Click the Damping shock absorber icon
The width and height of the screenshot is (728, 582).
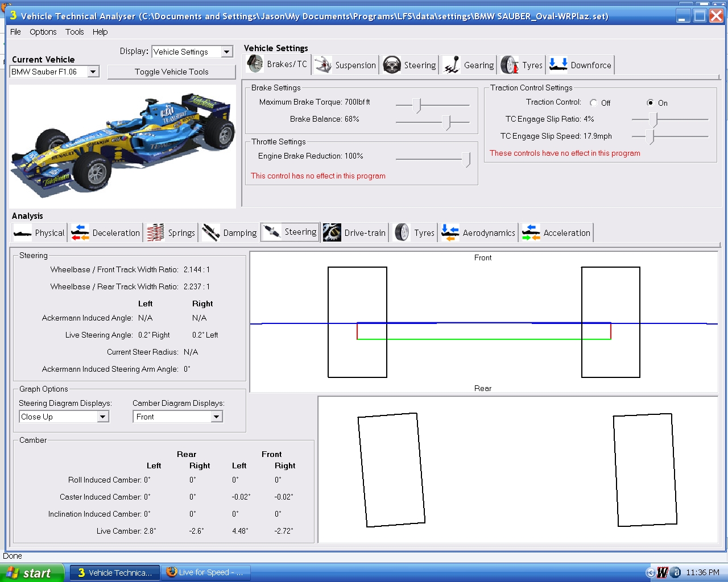211,233
